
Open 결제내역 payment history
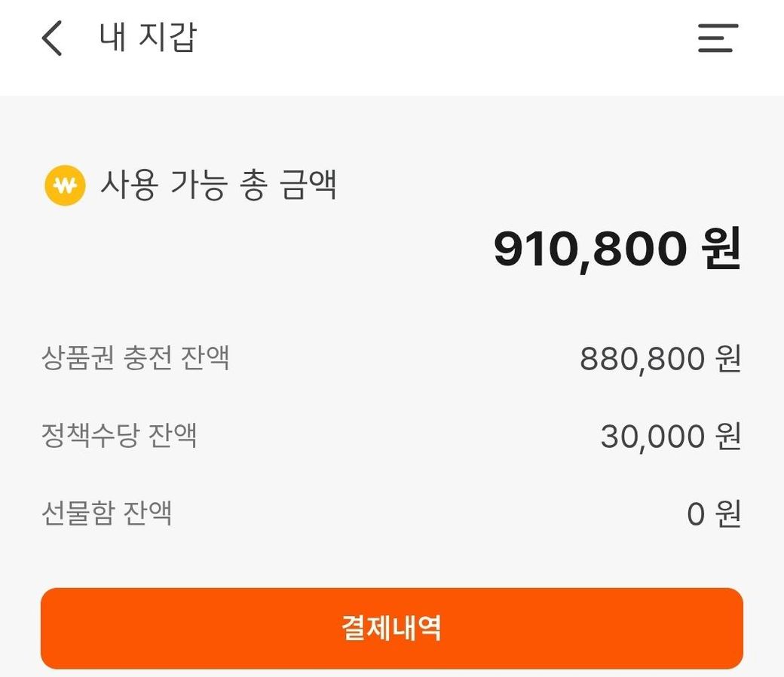pos(392,628)
